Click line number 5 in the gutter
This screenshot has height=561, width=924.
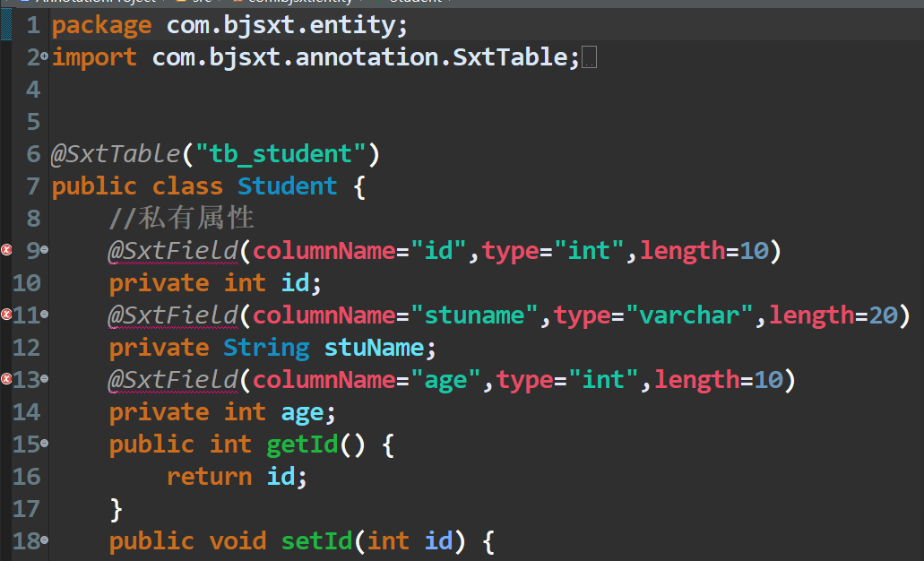tap(33, 121)
